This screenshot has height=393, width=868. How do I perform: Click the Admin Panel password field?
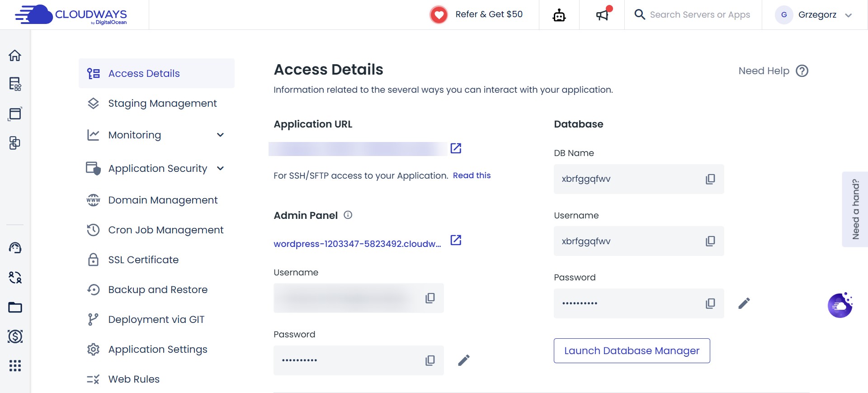[x=359, y=360]
